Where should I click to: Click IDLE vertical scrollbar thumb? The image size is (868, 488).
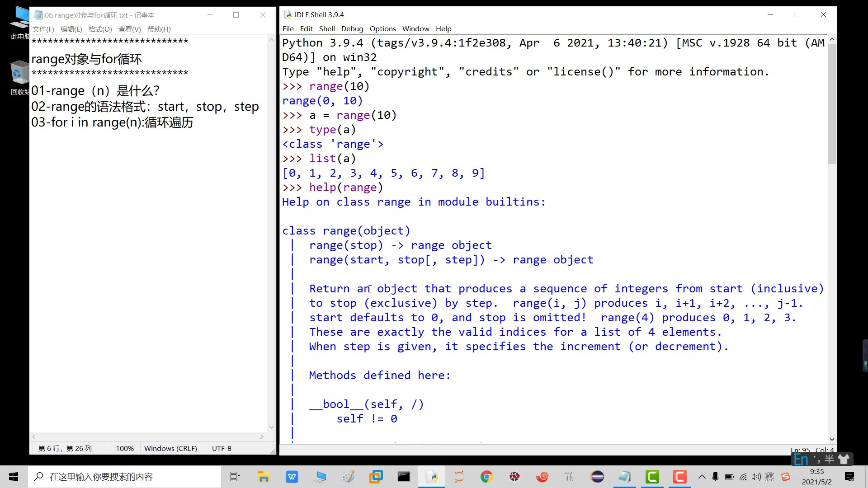831,103
